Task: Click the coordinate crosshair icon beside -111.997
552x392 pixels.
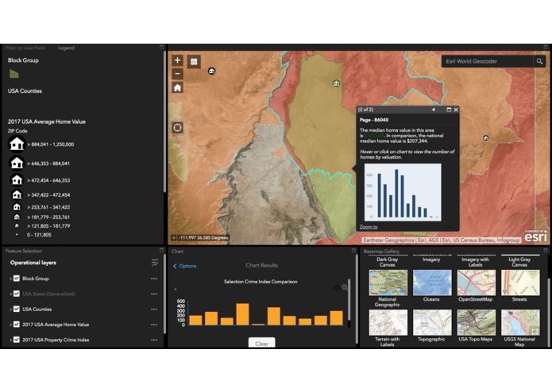Action: click(x=174, y=238)
